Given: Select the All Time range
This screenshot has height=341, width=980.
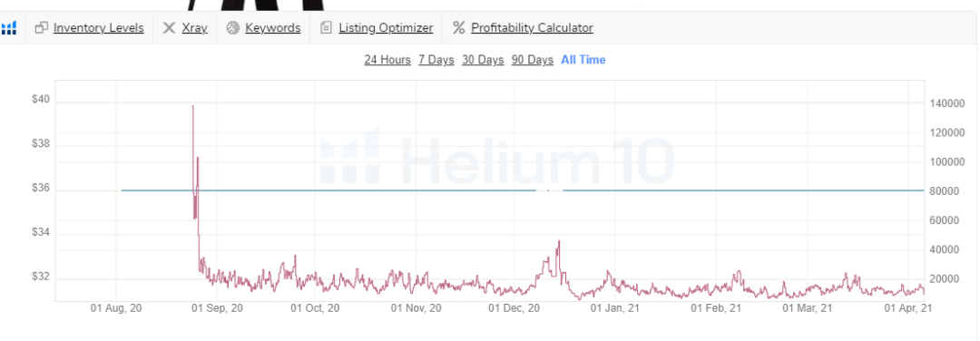Looking at the screenshot, I should pos(583,60).
